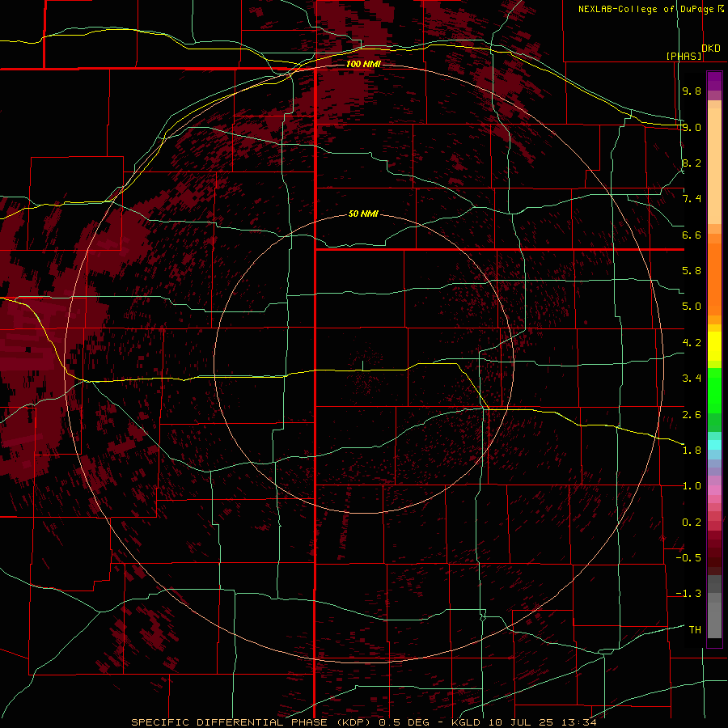Viewport: 728px width, 728px height.
Task: Click the 1.8 scale value
Action: [692, 451]
